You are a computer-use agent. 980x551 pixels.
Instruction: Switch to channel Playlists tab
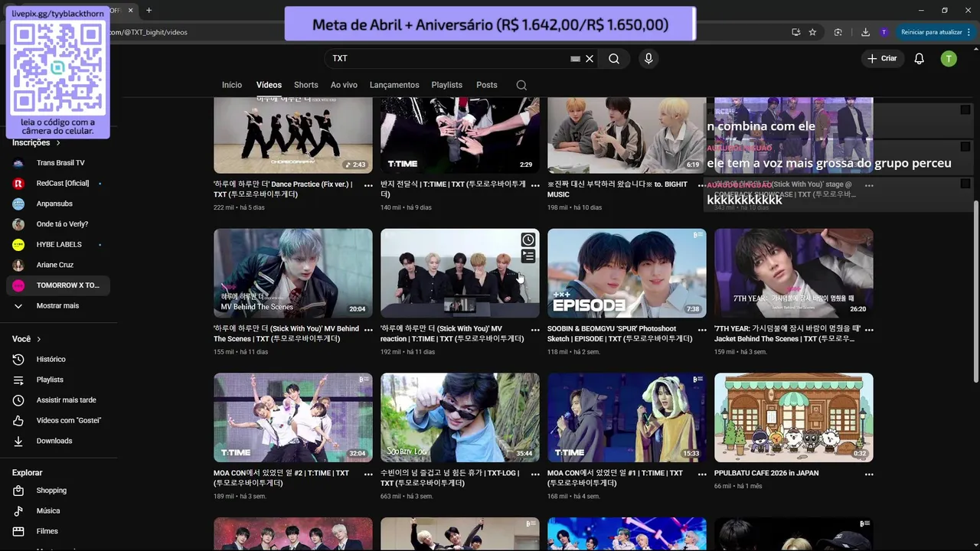446,85
